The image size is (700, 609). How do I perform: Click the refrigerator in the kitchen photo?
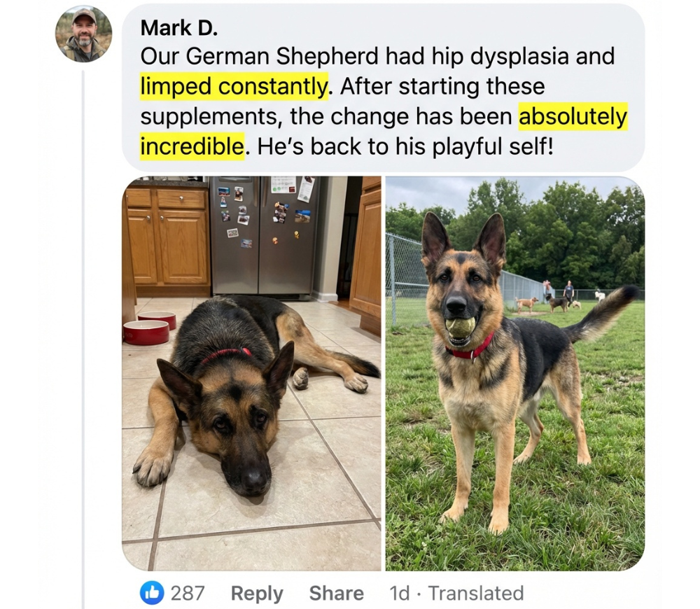pos(265,235)
